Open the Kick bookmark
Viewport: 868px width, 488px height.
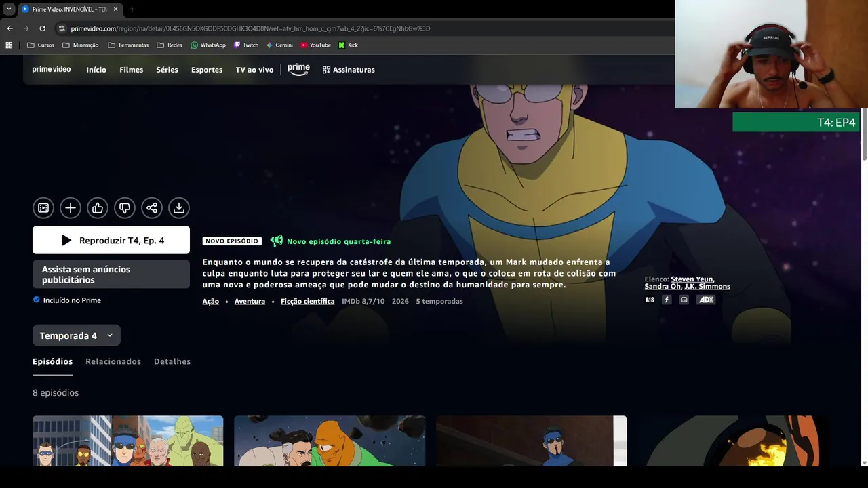[349, 45]
